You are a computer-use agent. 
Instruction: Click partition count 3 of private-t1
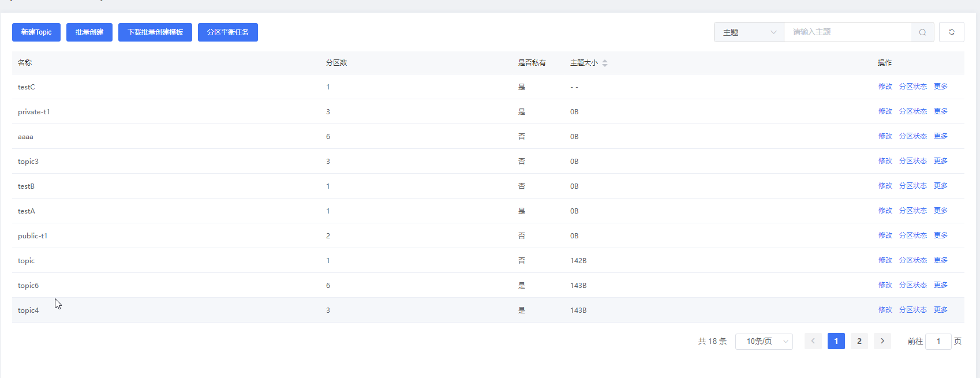tap(328, 112)
